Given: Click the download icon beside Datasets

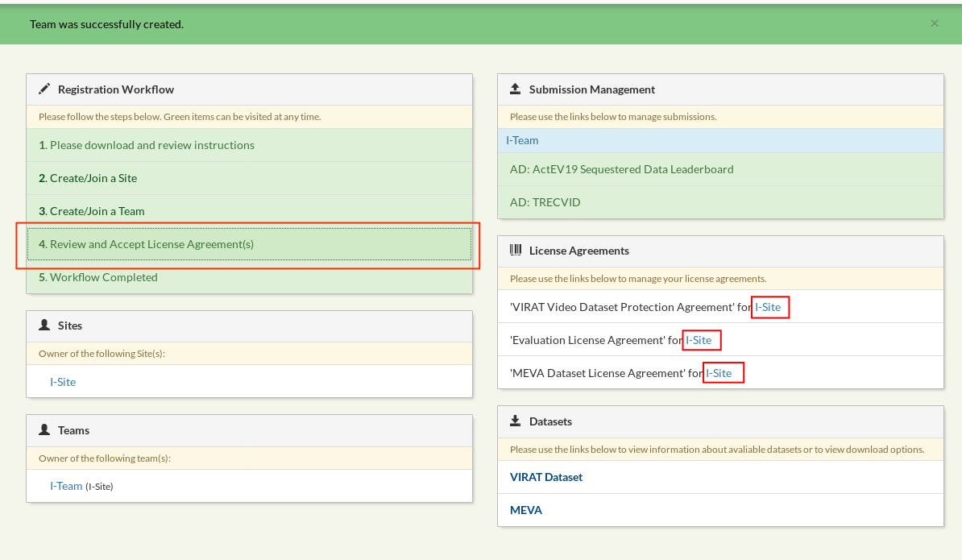Looking at the screenshot, I should pos(515,421).
